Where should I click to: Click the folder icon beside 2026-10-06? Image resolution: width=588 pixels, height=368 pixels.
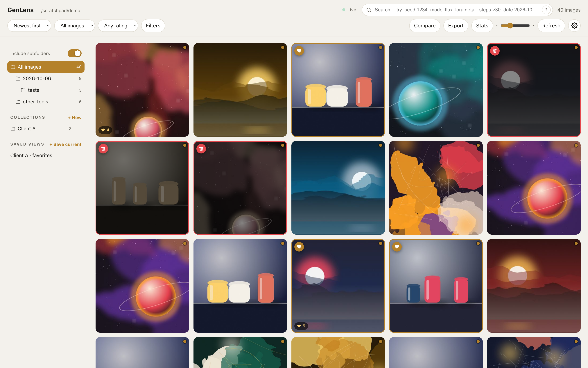(18, 79)
